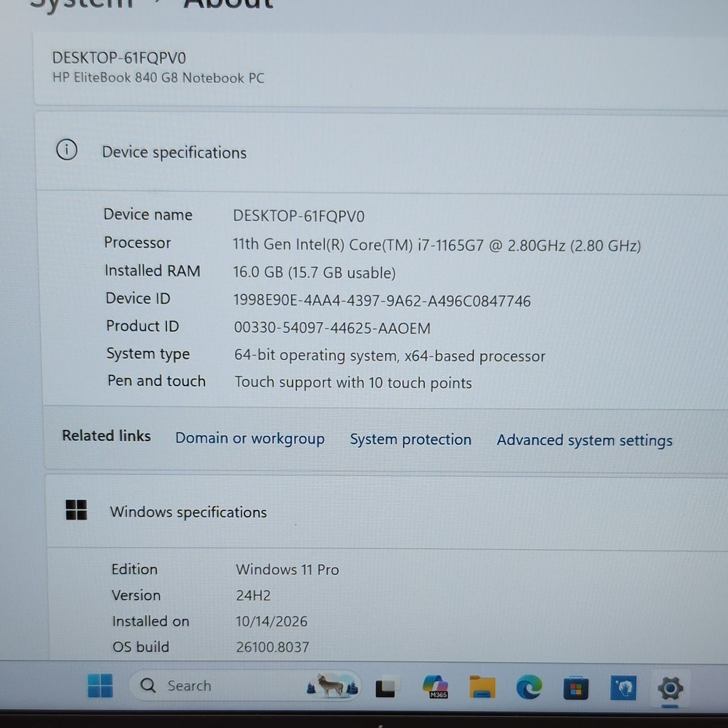Open the Domain or workgroup link
This screenshot has height=728, width=728.
tap(250, 438)
